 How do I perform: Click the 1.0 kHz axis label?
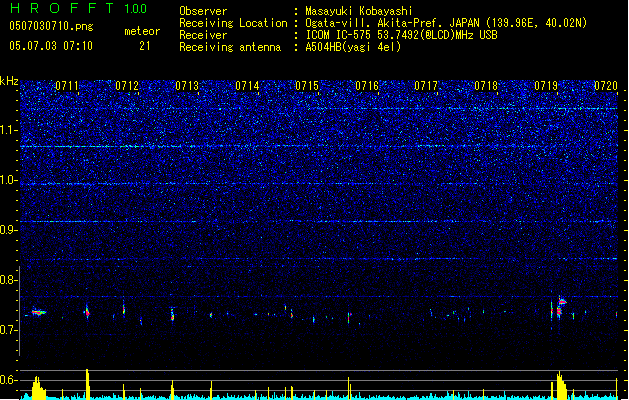coord(9,180)
